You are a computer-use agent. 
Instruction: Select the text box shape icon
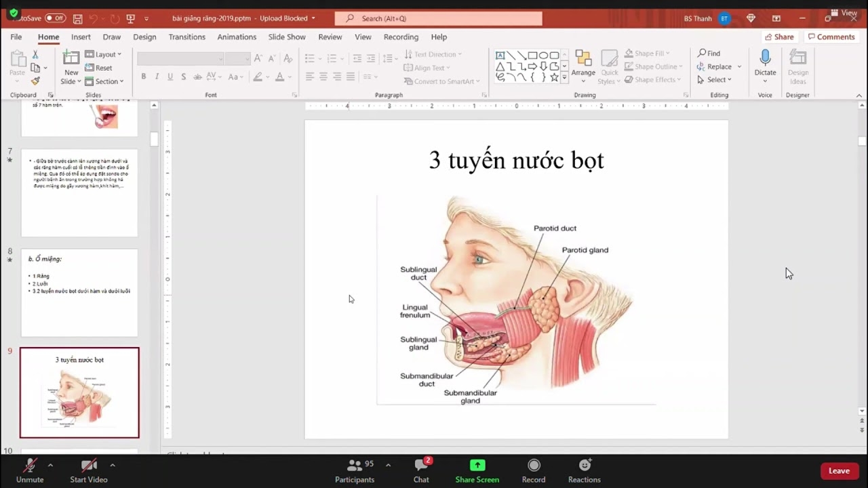(x=500, y=55)
